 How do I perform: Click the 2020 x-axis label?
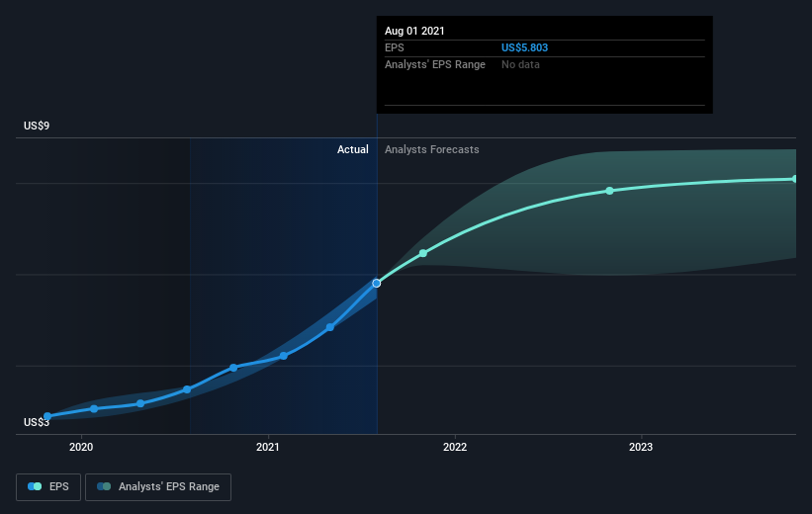[81, 447]
